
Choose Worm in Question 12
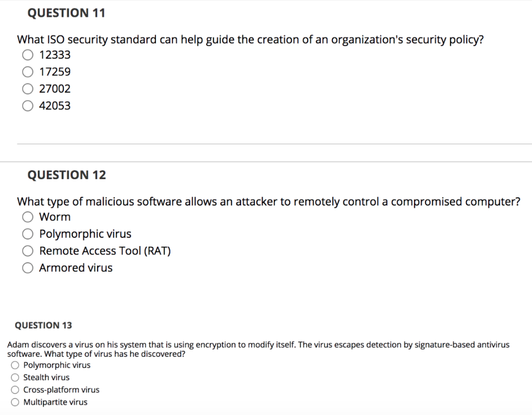tap(28, 217)
